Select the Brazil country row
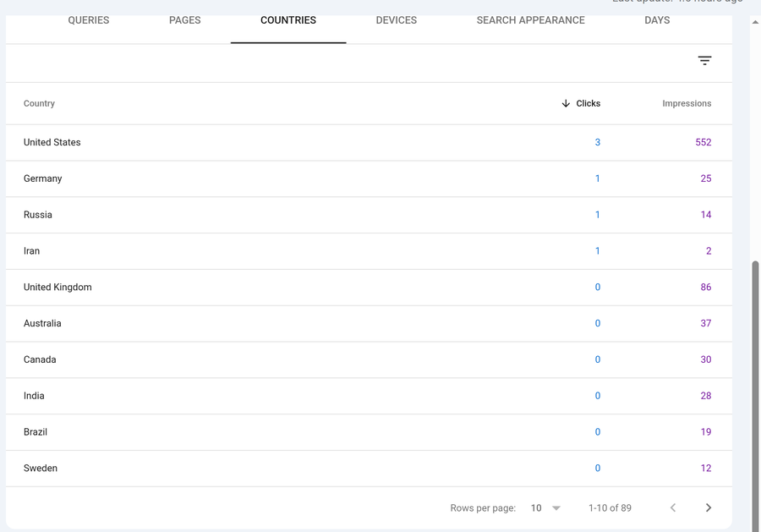 [369, 432]
